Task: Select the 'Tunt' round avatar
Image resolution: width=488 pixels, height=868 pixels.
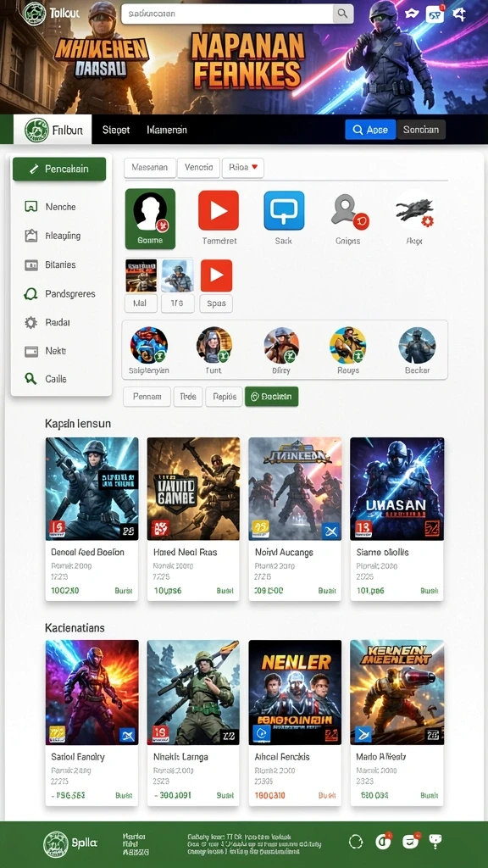Action: pos(214,346)
